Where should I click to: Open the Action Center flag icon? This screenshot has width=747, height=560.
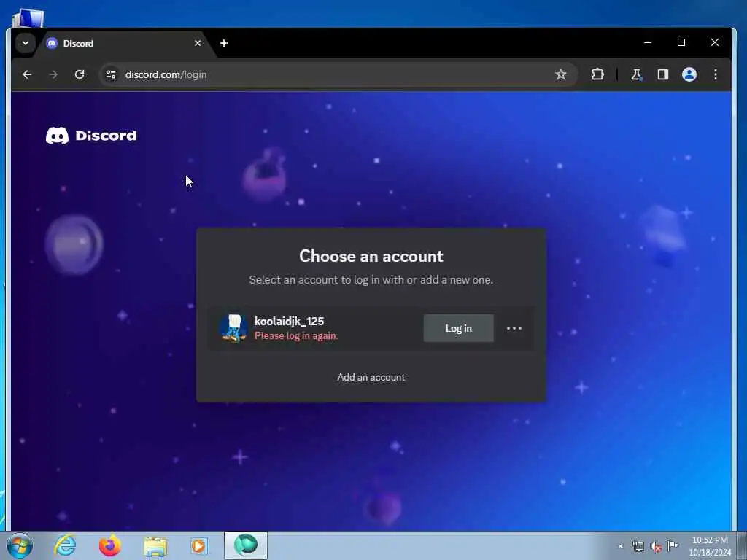[x=673, y=545]
